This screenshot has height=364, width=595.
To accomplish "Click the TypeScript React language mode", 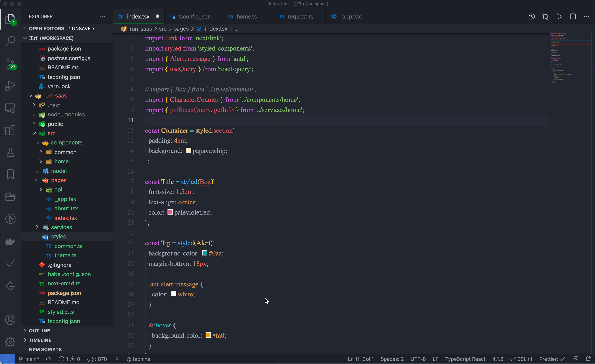I will coord(465,359).
